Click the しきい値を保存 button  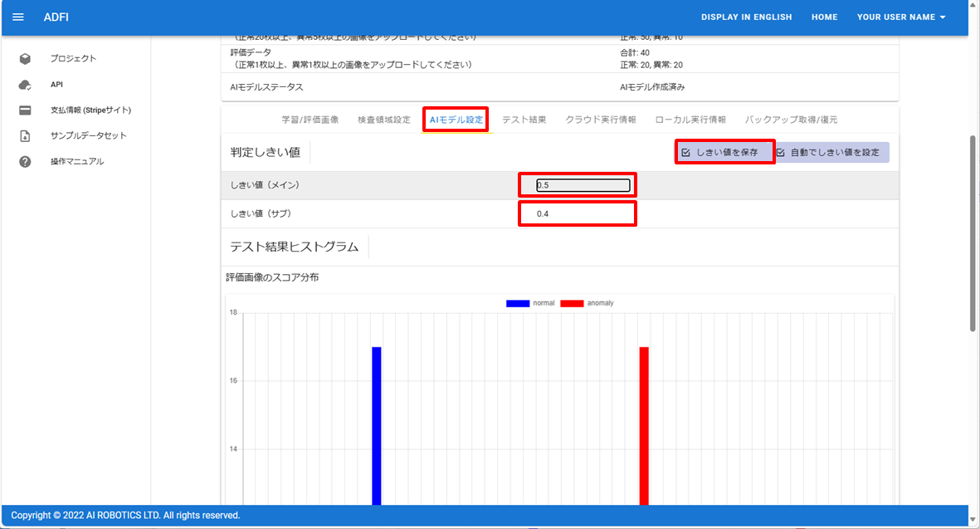(x=725, y=153)
